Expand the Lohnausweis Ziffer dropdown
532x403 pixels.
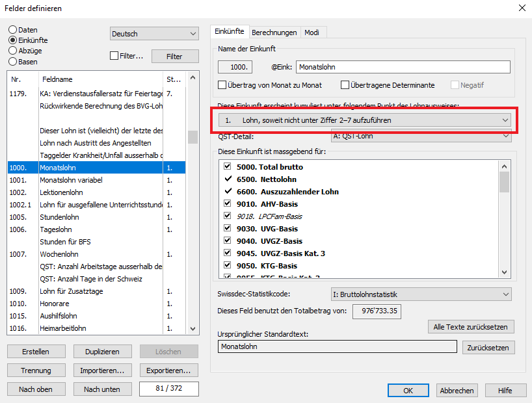(364, 120)
